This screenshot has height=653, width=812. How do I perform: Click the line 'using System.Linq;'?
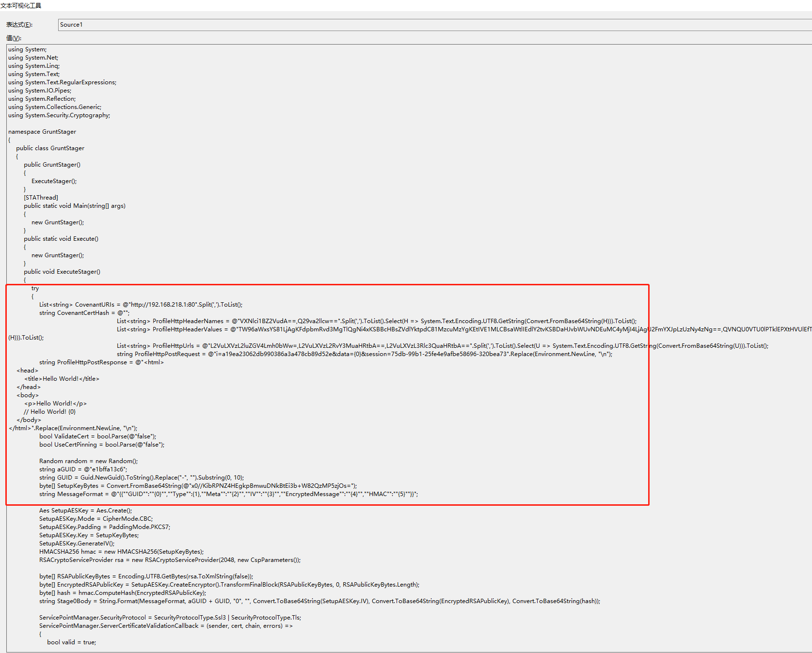tap(34, 66)
